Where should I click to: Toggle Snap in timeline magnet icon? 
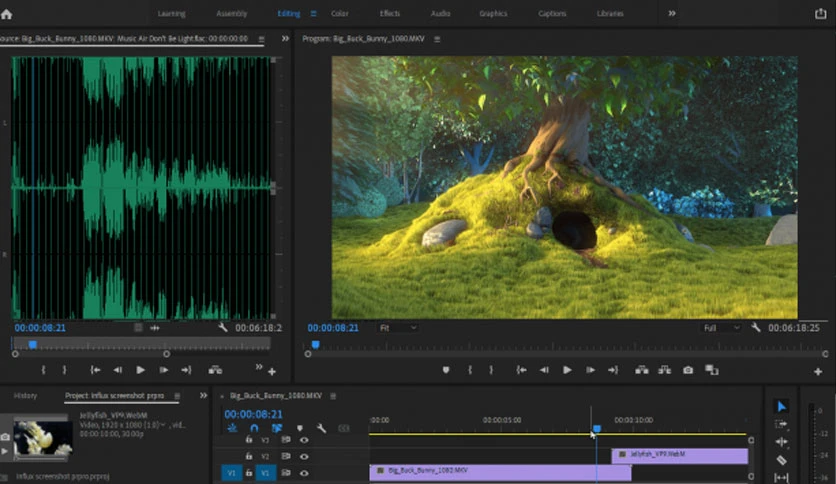[254, 428]
